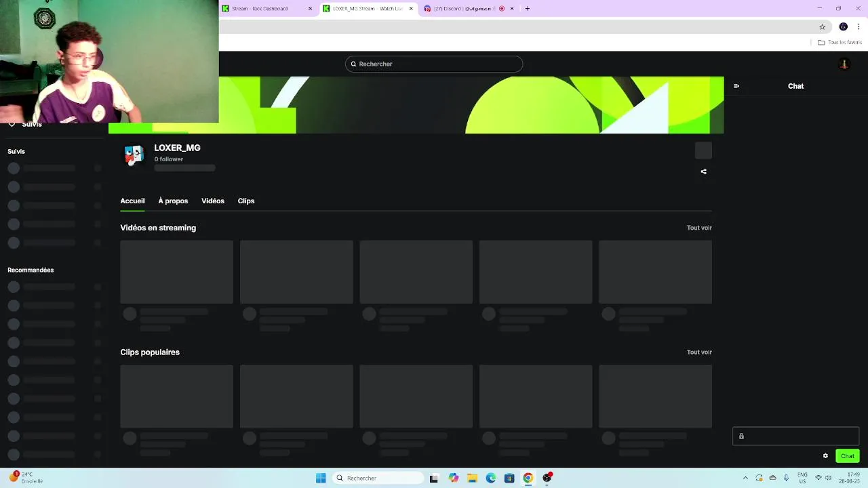
Task: Click the microphone tray icon
Action: (786, 478)
